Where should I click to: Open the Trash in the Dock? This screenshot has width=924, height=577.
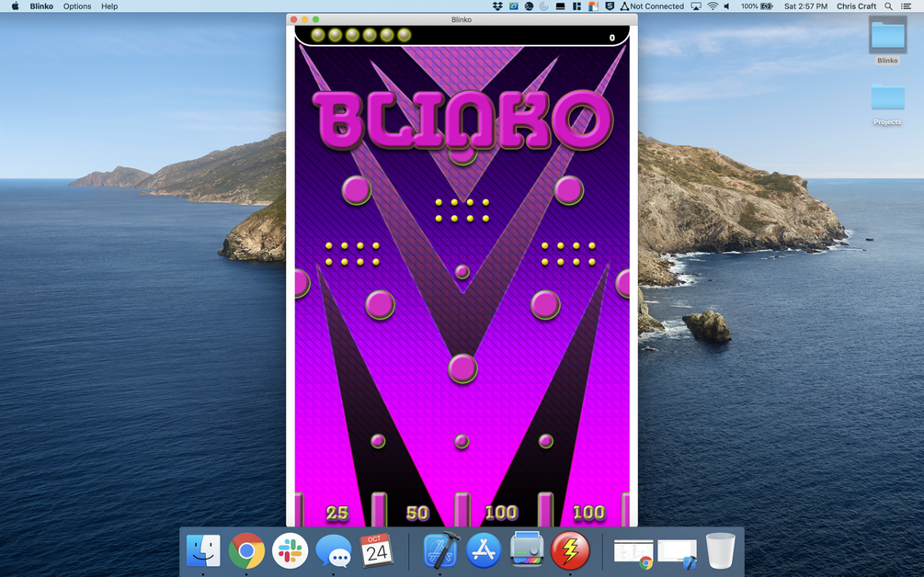point(720,550)
